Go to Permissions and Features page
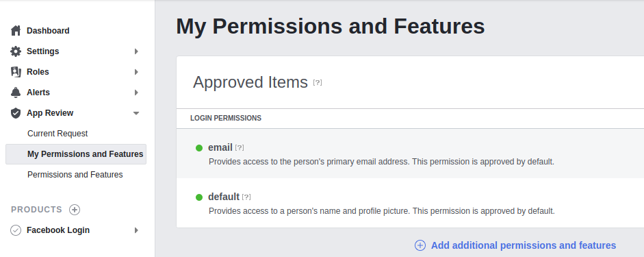Image resolution: width=644 pixels, height=257 pixels. pos(75,175)
